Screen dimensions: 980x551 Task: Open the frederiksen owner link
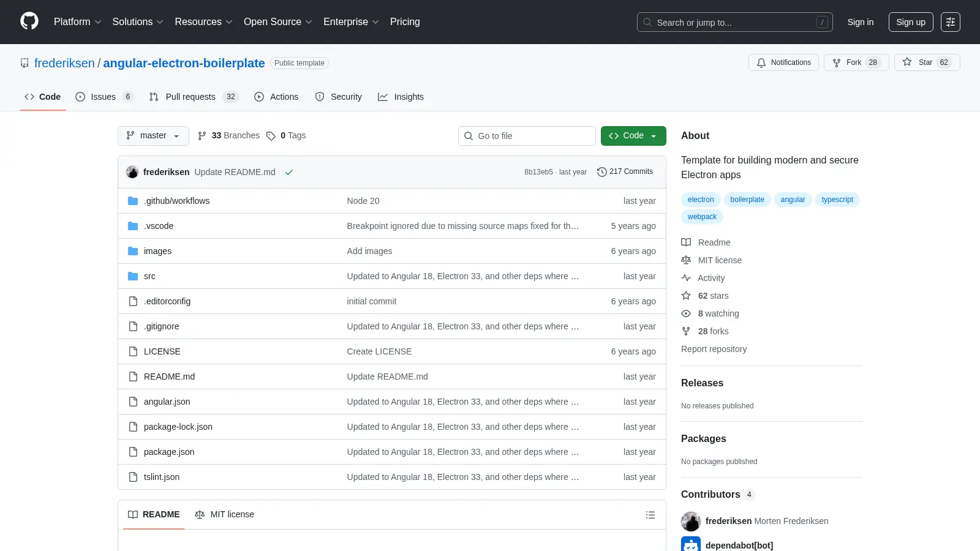click(x=64, y=63)
